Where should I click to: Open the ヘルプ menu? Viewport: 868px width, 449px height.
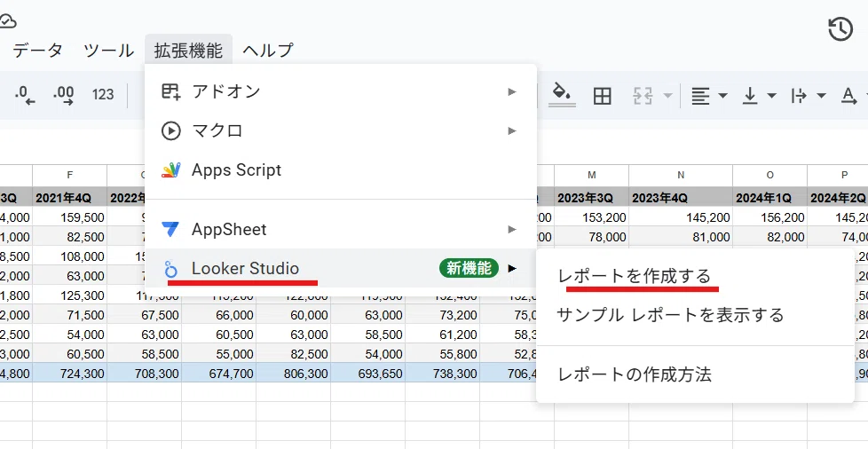[268, 51]
